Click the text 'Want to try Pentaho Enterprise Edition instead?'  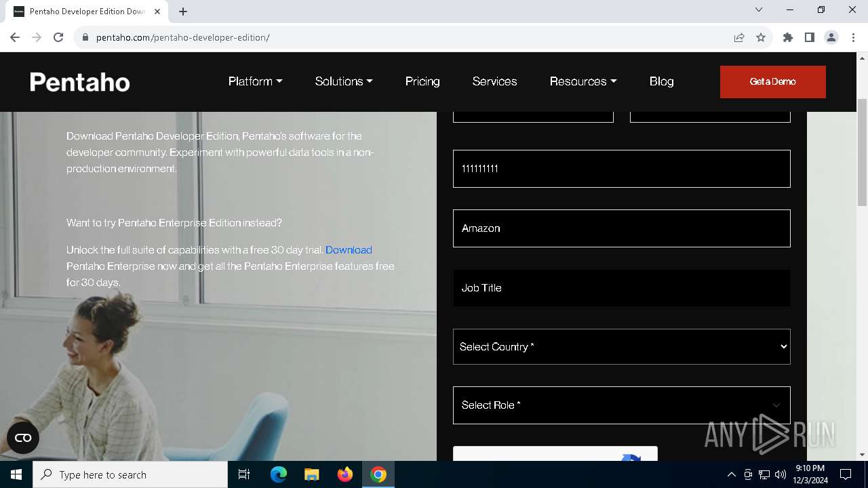(174, 223)
